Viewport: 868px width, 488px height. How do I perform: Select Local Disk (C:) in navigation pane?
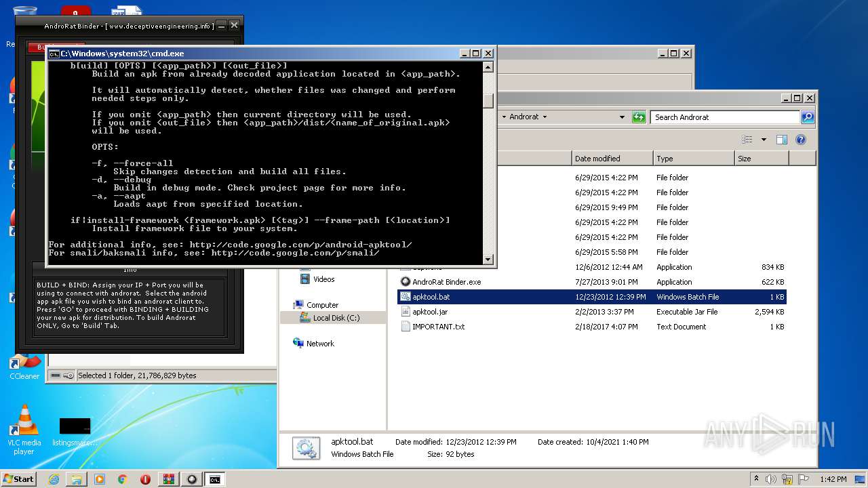336,318
